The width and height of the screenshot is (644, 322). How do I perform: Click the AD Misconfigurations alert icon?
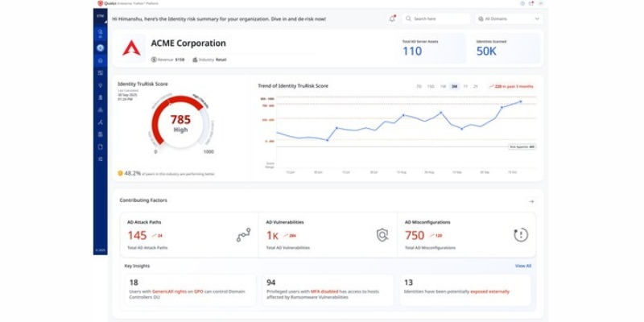pyautogui.click(x=521, y=235)
